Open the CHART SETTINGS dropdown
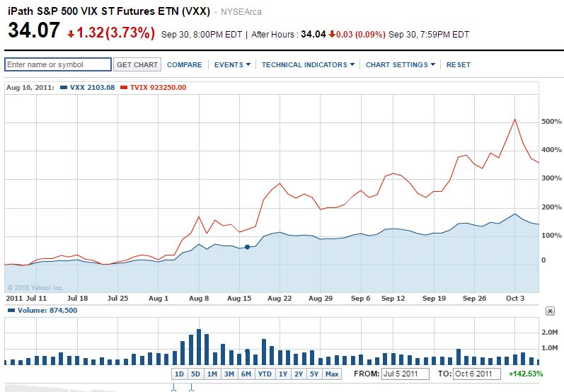564x392 pixels. pos(401,65)
